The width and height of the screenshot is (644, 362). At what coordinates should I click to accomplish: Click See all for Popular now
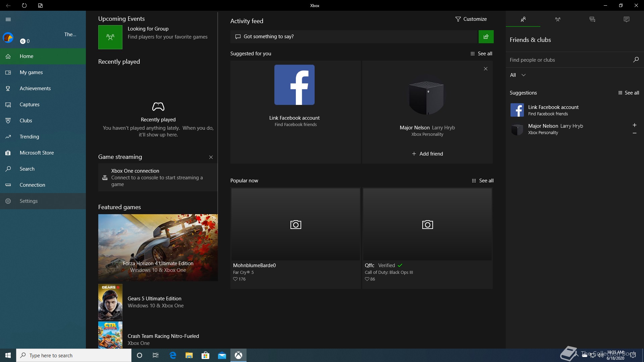(483, 181)
